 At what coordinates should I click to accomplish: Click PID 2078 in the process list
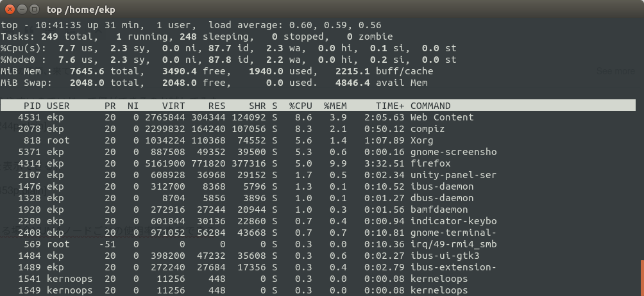click(x=29, y=129)
